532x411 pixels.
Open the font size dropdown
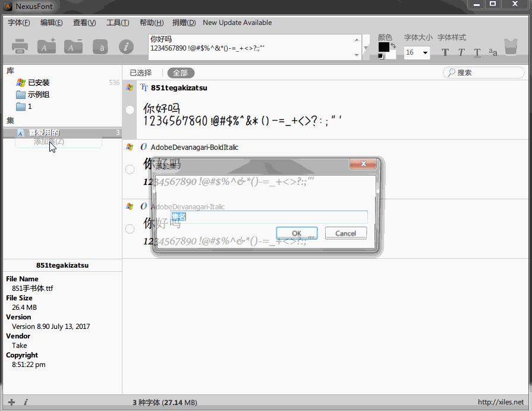(425, 52)
